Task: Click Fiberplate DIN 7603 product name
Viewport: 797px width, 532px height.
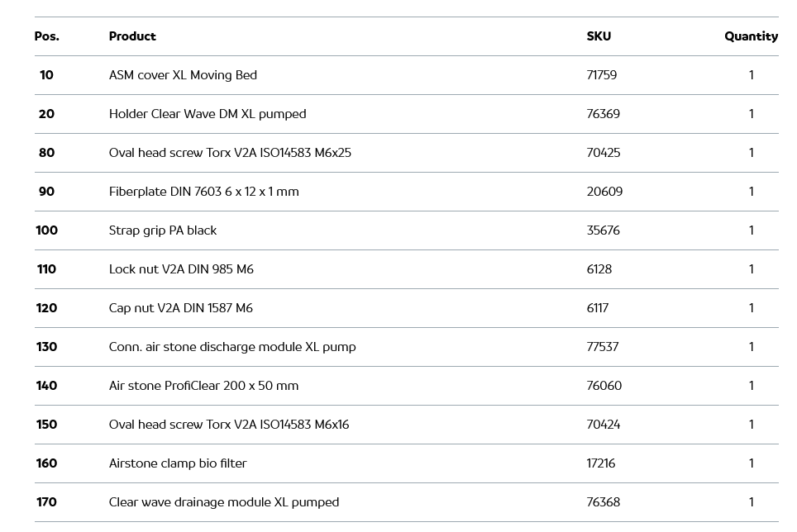Action: tap(203, 192)
